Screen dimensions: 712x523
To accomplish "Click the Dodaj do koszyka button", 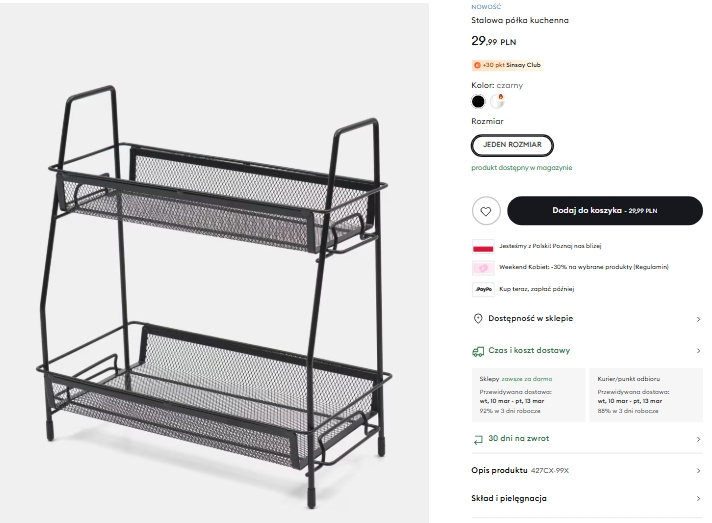I will pyautogui.click(x=603, y=211).
